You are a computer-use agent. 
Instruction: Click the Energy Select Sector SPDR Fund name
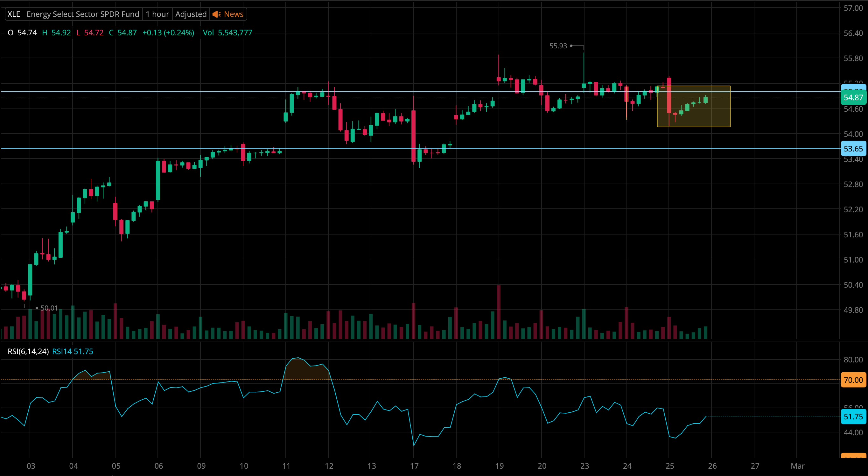pyautogui.click(x=82, y=14)
